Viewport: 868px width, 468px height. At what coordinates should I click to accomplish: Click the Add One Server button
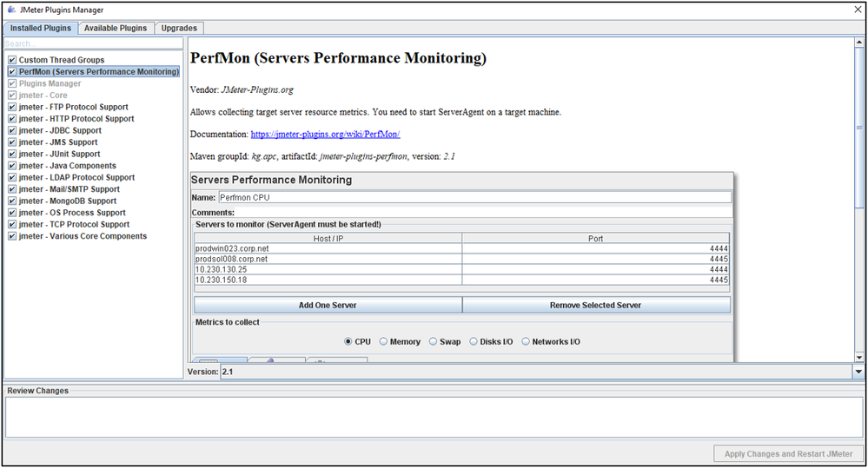(x=328, y=305)
